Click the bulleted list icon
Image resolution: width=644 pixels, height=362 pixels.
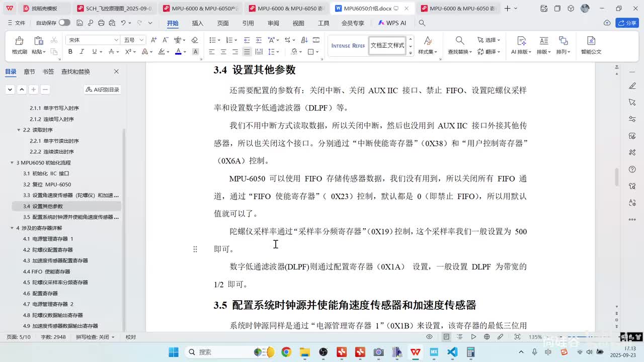pyautogui.click(x=212, y=40)
